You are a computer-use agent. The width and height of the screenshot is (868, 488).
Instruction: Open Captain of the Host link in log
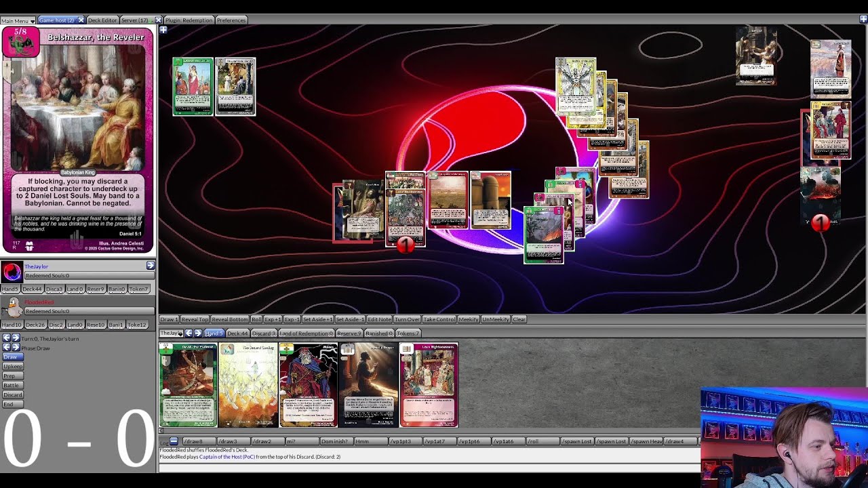[227, 457]
